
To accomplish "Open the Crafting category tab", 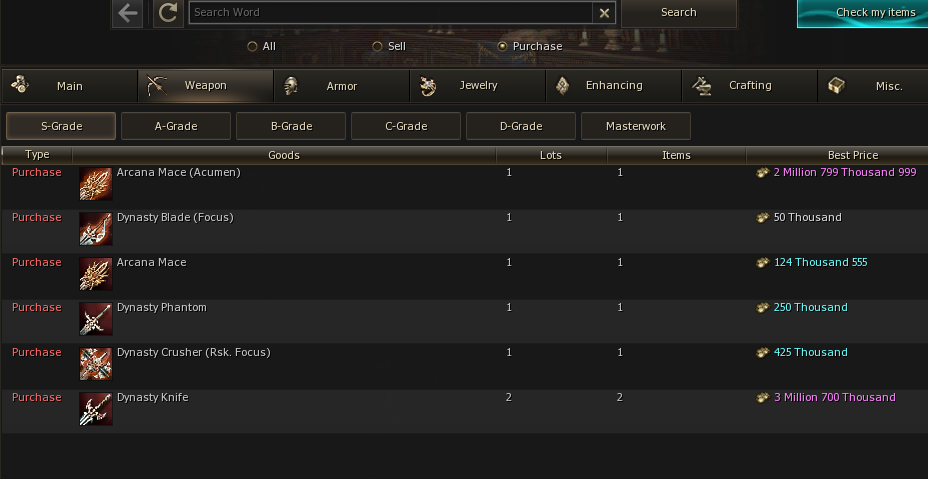I will point(749,86).
